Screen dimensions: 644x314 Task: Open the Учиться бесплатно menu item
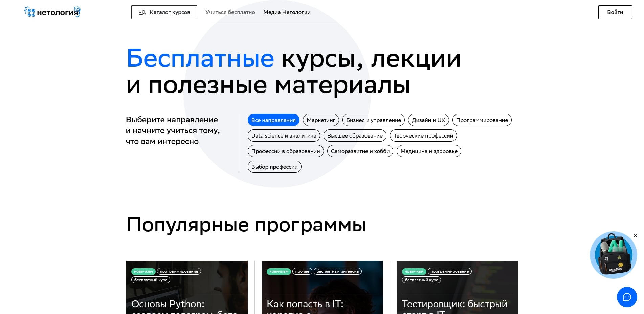(230, 12)
